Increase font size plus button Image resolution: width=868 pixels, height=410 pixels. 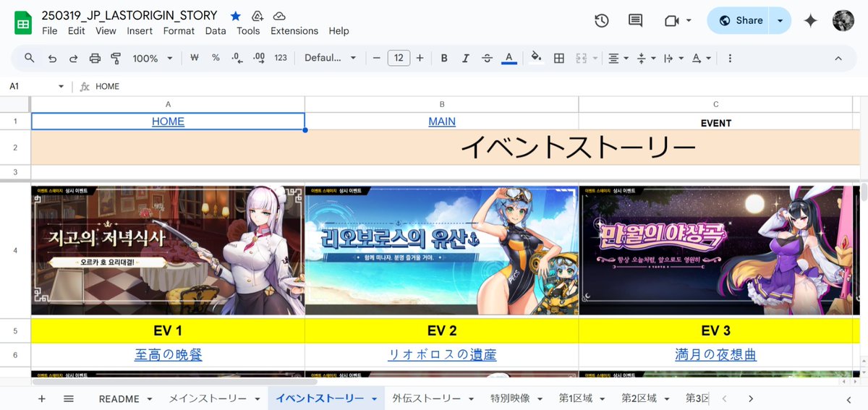click(x=420, y=58)
